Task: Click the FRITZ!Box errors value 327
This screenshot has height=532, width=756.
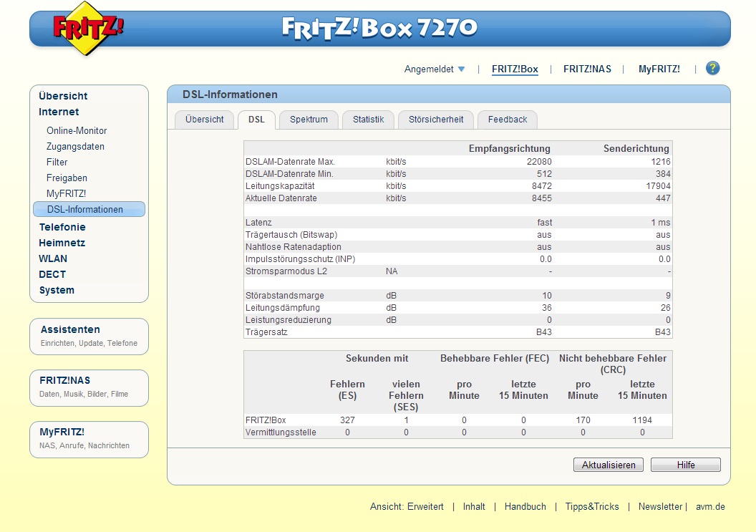Action: (x=347, y=420)
